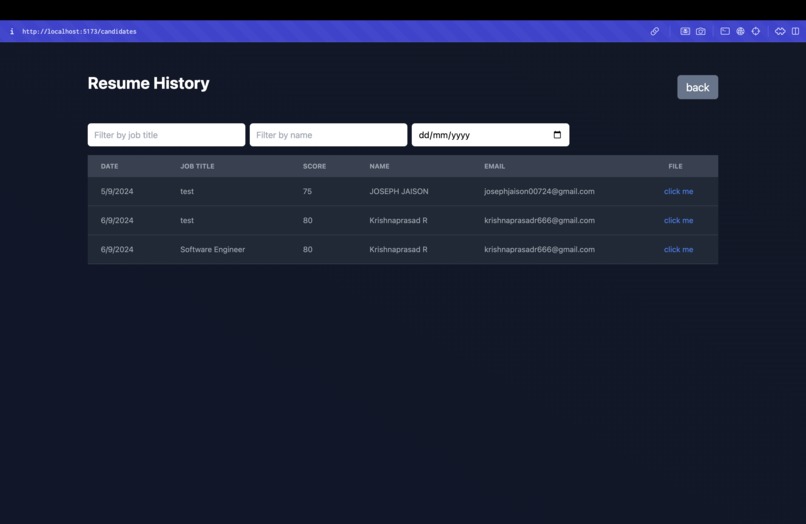Focus the Filter by job title field
The image size is (806, 524).
pyautogui.click(x=167, y=135)
